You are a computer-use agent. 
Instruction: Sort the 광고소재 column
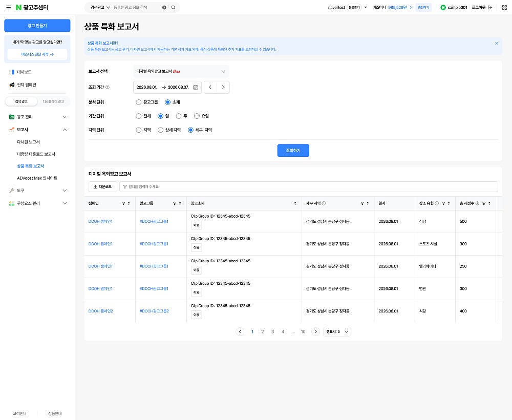coord(295,203)
